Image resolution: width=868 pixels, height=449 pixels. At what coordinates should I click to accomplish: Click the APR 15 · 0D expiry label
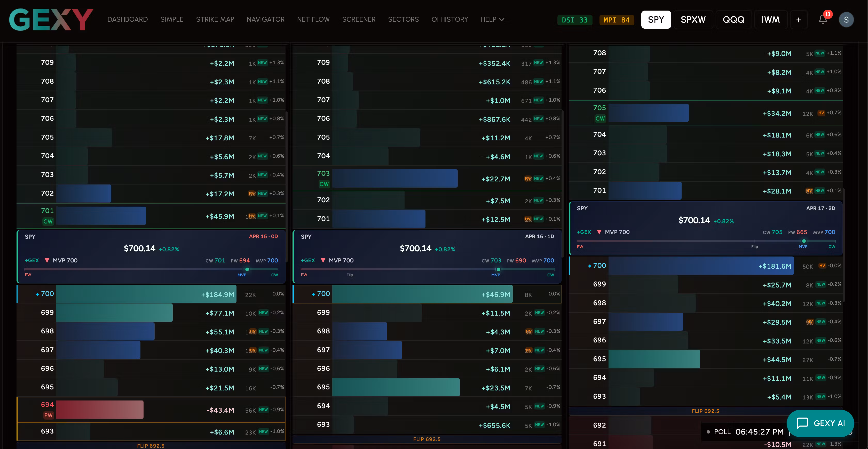pos(264,236)
